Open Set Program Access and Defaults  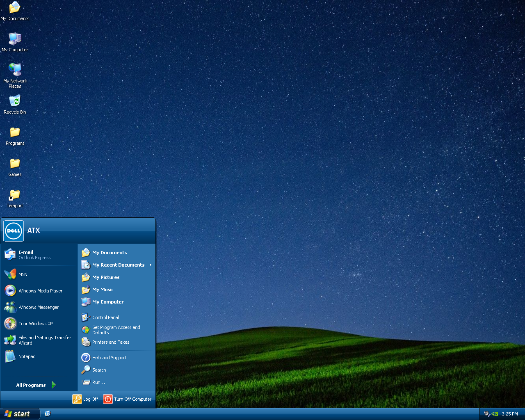coord(116,330)
